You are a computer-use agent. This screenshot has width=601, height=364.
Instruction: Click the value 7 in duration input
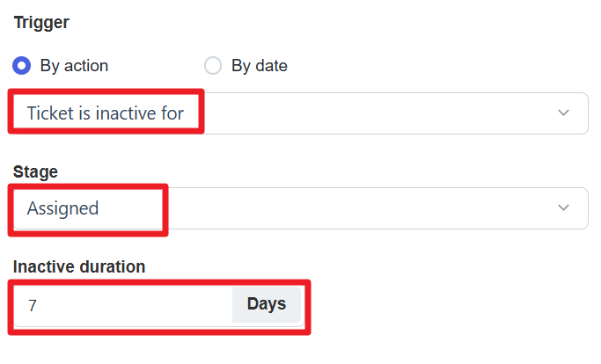click(x=33, y=305)
